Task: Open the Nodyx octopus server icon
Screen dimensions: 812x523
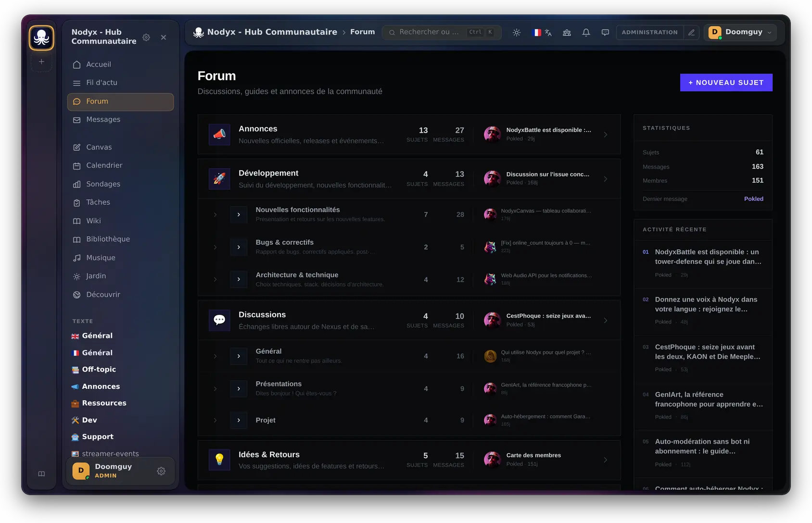Action: pyautogui.click(x=41, y=38)
